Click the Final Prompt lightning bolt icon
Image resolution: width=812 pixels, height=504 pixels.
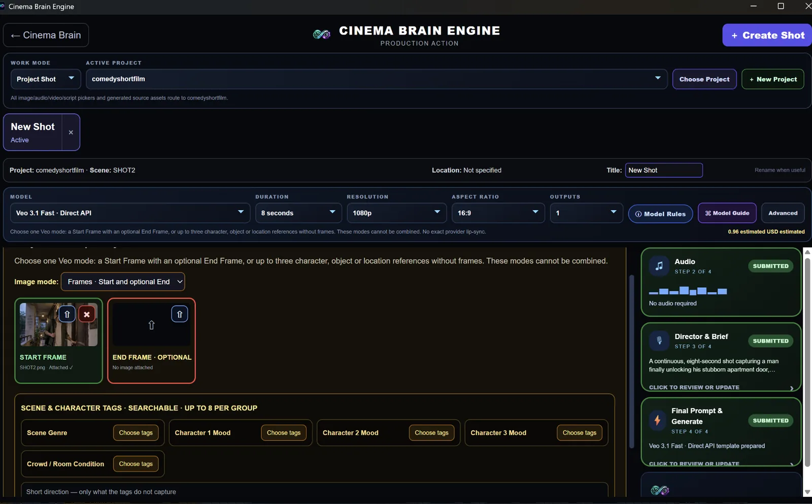pos(657,420)
